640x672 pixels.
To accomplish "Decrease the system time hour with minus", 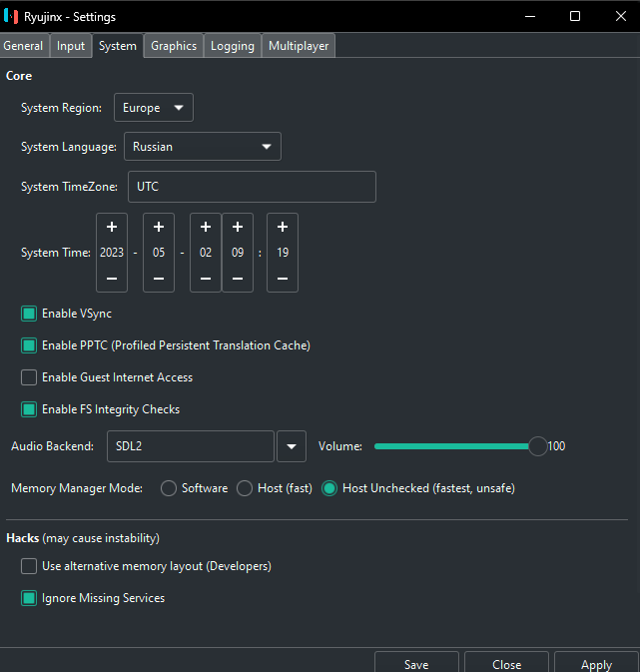I will point(238,279).
